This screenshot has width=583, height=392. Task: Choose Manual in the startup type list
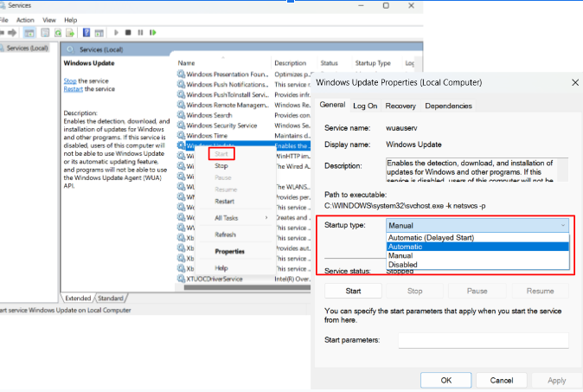pyautogui.click(x=477, y=255)
